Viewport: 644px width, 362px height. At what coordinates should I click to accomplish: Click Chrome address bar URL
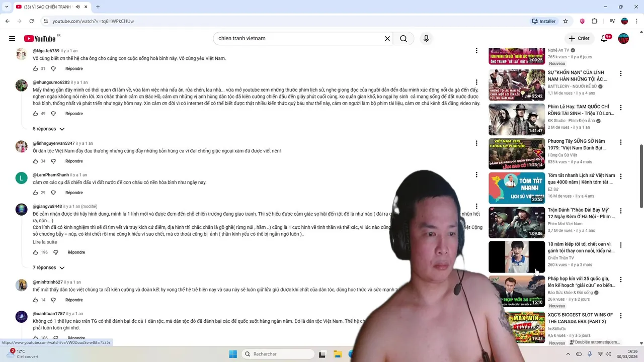pyautogui.click(x=93, y=21)
